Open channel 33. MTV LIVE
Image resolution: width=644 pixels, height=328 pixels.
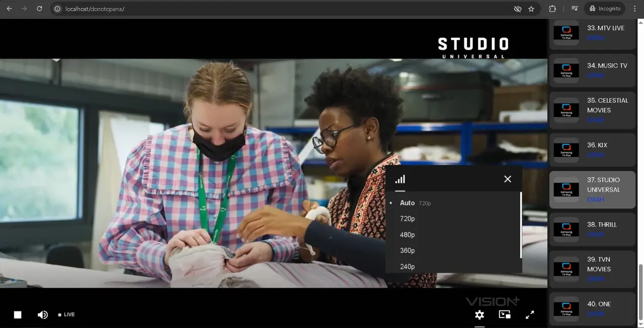(x=592, y=33)
